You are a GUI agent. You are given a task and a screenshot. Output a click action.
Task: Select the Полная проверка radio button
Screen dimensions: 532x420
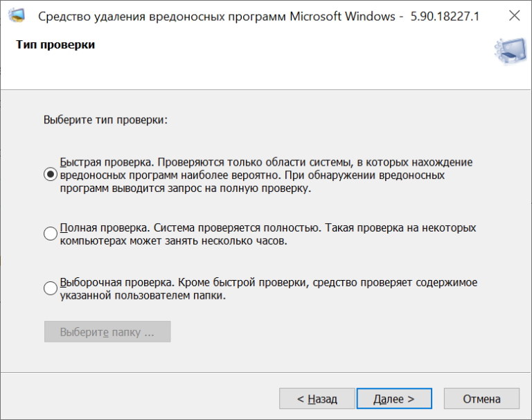50,234
